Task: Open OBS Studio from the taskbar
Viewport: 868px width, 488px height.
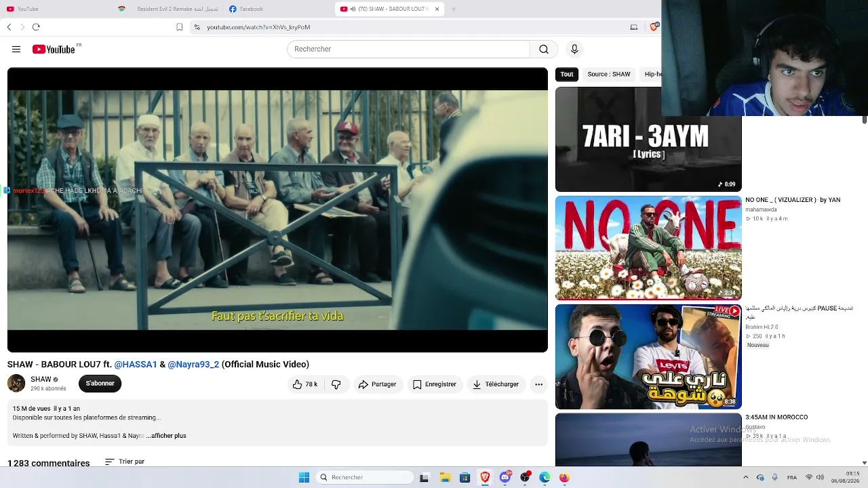Action: click(525, 477)
